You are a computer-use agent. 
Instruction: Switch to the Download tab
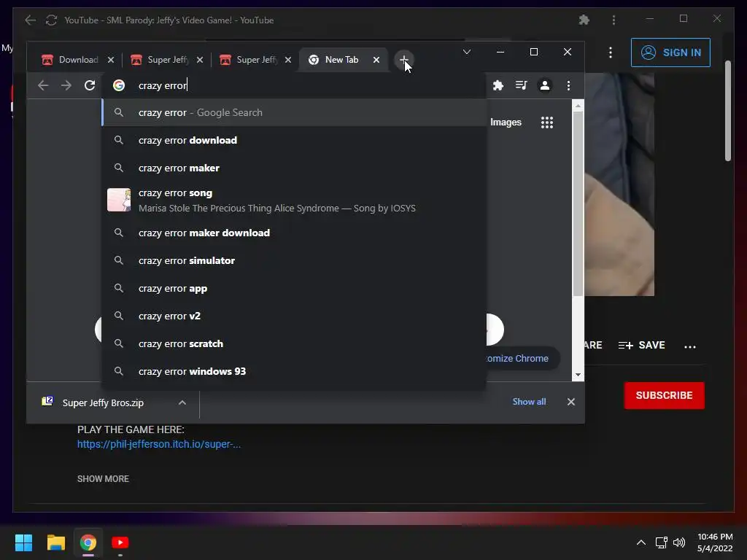click(77, 60)
